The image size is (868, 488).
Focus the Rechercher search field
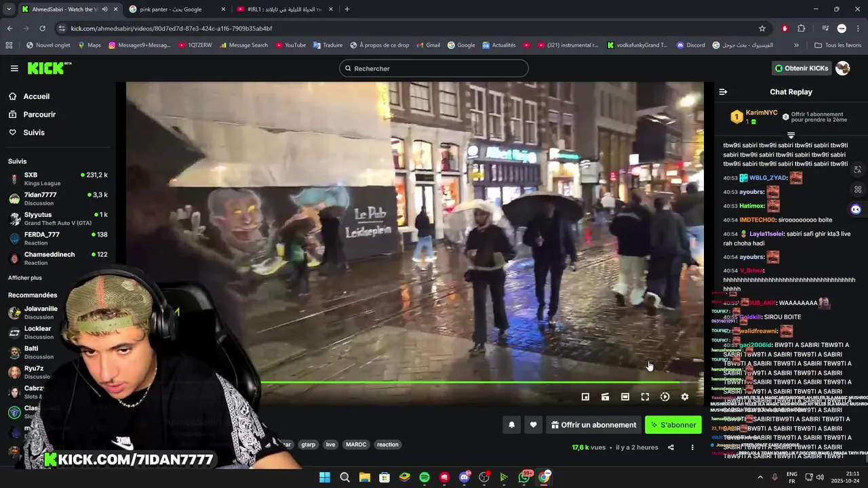[434, 68]
